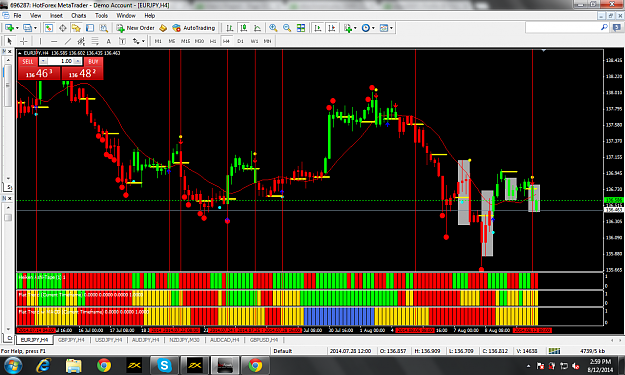Decrease lot size with left stepper arrow
Viewport: 625px width, 375px height.
(x=43, y=61)
